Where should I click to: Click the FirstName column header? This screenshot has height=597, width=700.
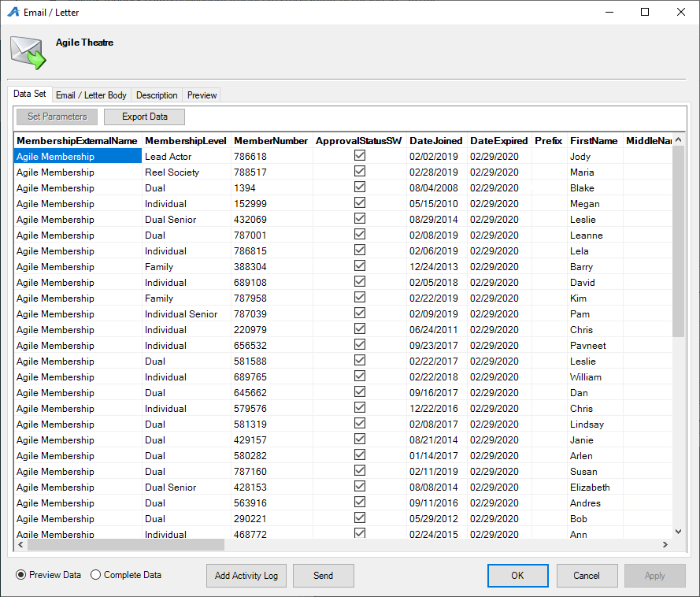(594, 141)
